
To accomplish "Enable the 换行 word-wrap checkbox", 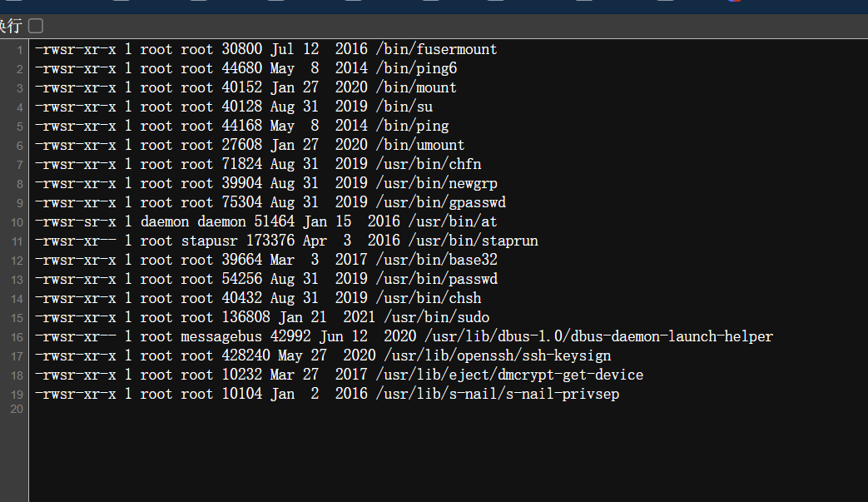I will 34,26.
